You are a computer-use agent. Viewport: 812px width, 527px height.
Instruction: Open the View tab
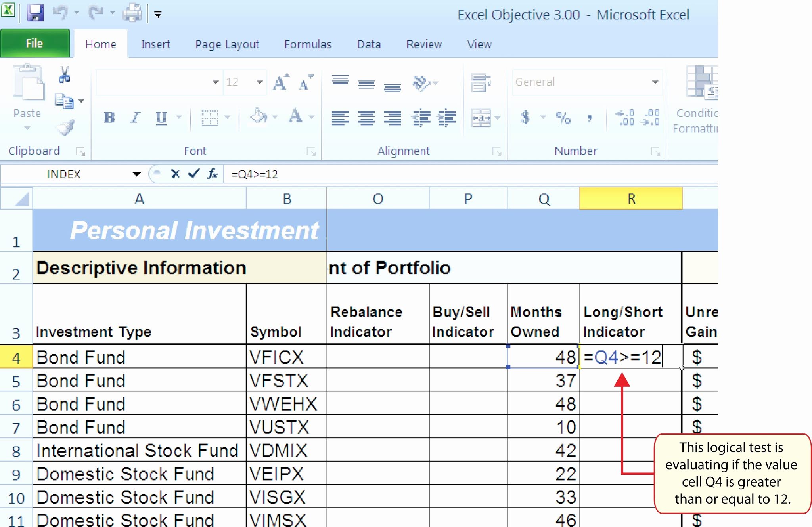[x=479, y=44]
